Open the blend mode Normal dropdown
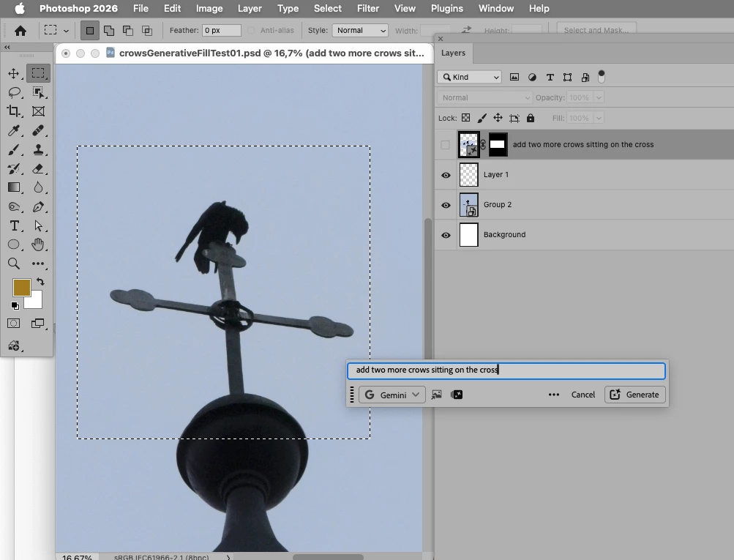Screen dimensions: 734x560 pyautogui.click(x=485, y=97)
